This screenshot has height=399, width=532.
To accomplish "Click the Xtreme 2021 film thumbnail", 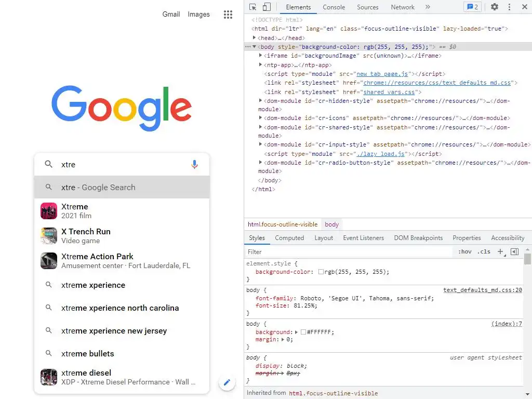I will 49,211.
